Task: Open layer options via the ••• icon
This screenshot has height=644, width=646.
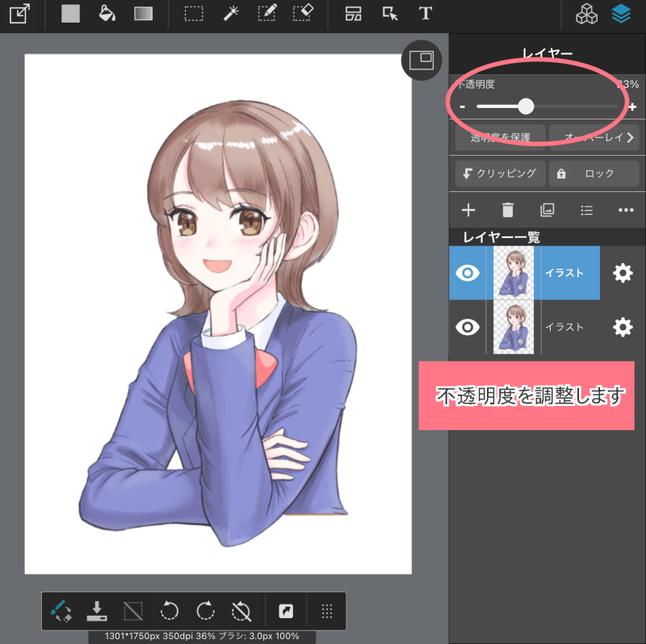Action: click(626, 210)
